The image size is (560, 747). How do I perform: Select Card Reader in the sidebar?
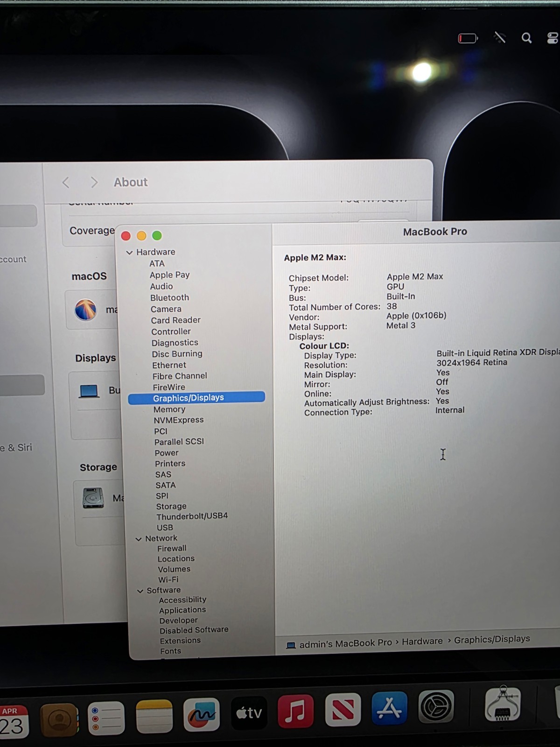pyautogui.click(x=175, y=320)
